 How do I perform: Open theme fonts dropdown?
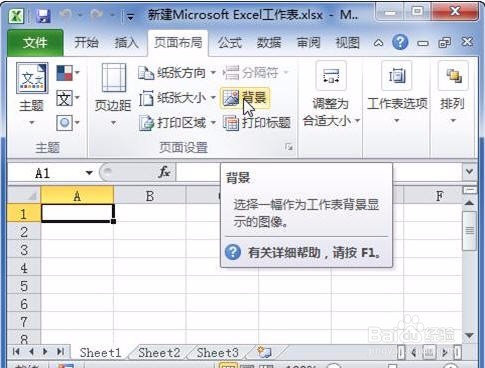[68, 98]
